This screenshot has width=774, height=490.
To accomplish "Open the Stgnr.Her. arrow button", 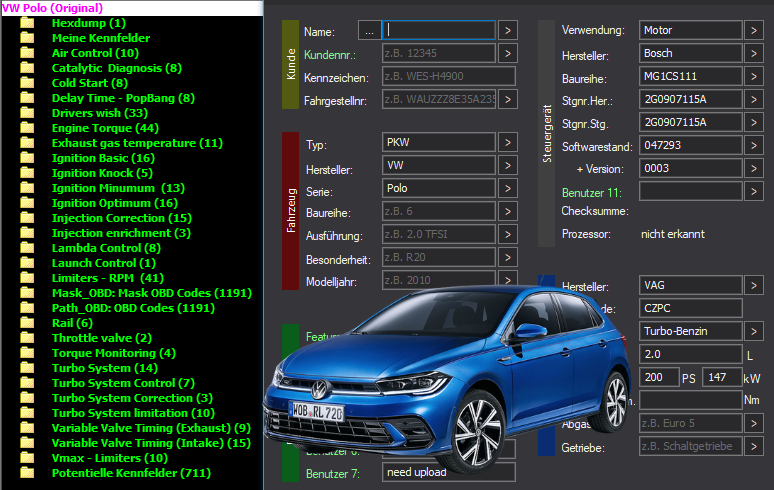I will point(754,99).
